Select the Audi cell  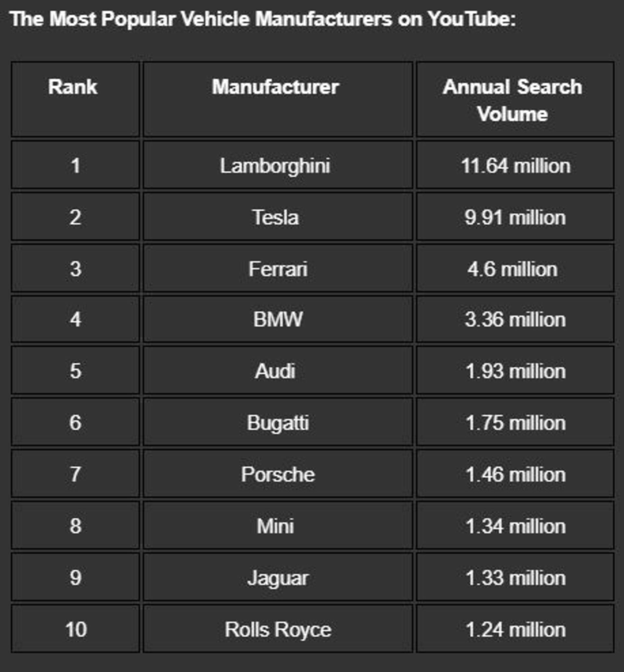(275, 371)
